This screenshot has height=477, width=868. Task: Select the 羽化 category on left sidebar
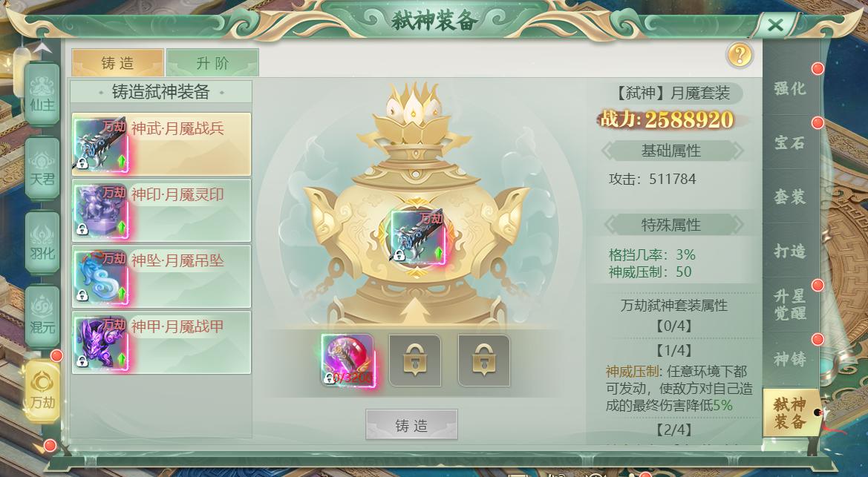coord(42,243)
